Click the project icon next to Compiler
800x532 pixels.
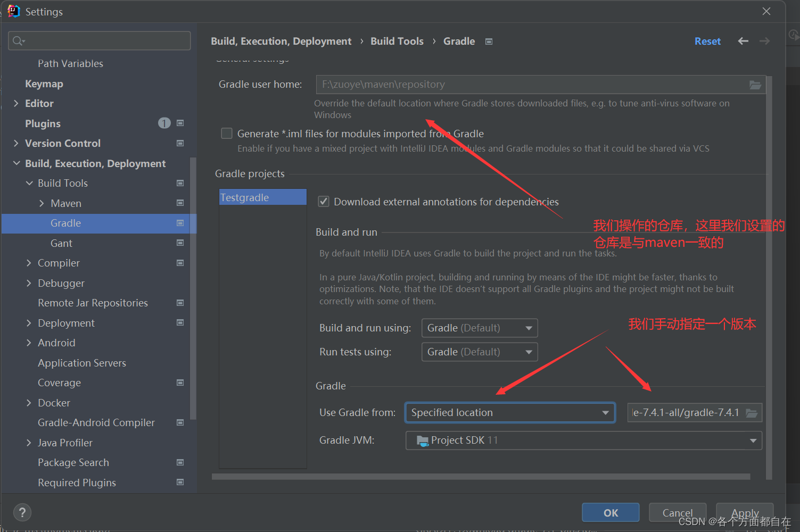click(180, 263)
